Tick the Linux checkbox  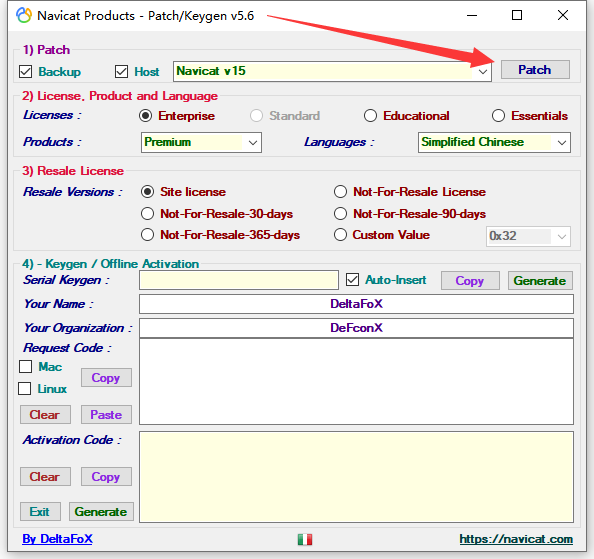(x=25, y=389)
